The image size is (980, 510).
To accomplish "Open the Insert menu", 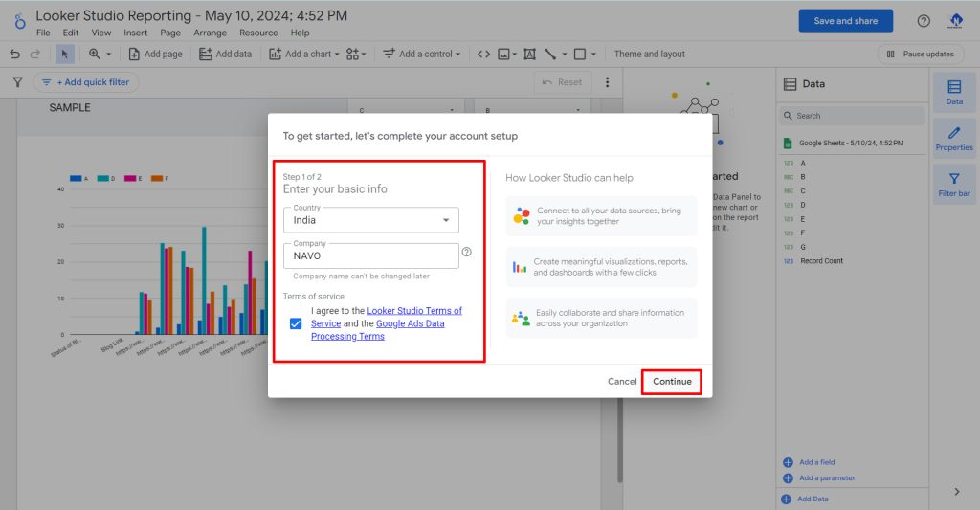I will tap(135, 33).
